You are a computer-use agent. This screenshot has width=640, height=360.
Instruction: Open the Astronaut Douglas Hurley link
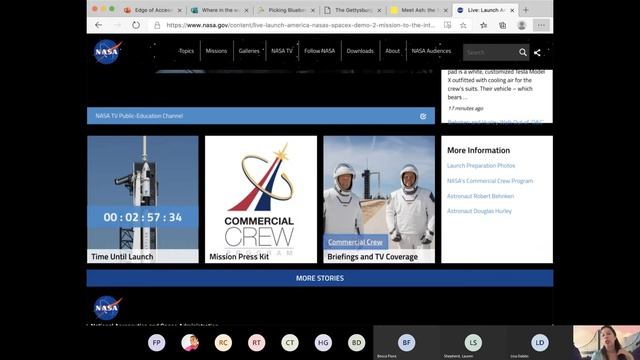tap(479, 211)
